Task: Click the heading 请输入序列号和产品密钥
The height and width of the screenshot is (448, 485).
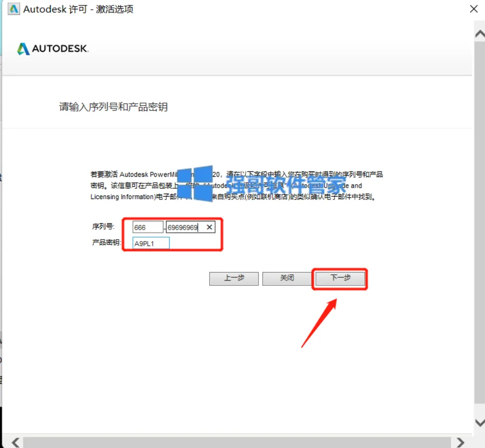Action: (113, 107)
